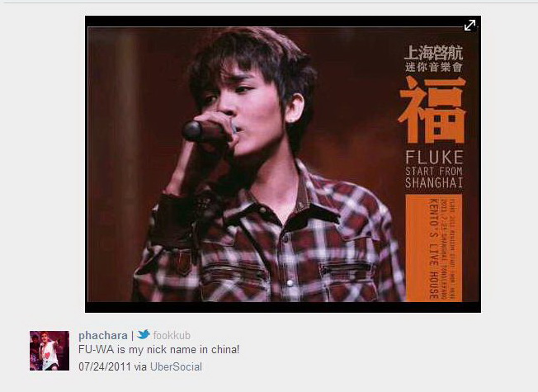Expand the photo to full screen

[x=470, y=25]
